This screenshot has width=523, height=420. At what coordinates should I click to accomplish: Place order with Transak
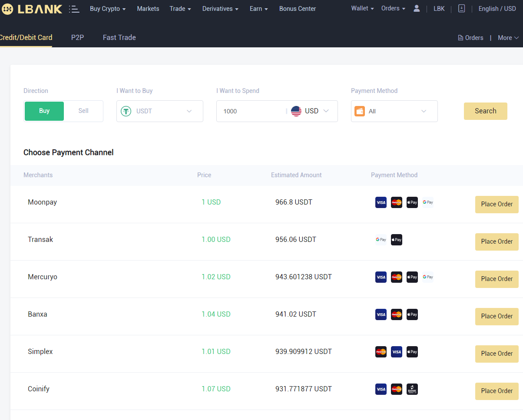tap(497, 242)
